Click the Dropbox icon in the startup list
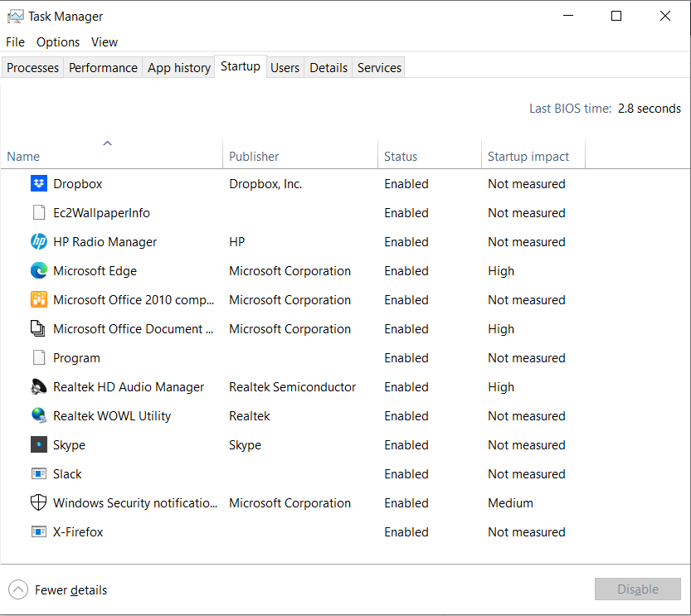Viewport: 691px width, 616px height. (39, 184)
